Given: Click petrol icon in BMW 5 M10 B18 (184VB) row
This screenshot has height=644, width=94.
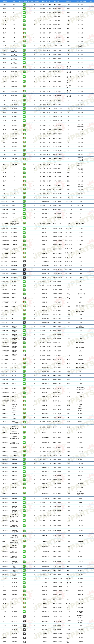Looking at the screenshot, I should click(x=24, y=169).
